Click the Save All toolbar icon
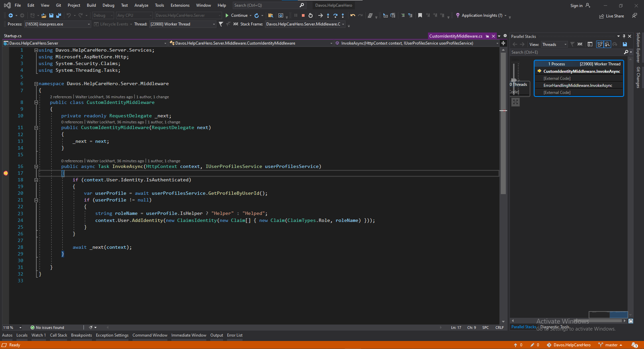Viewport: 644px width, 349px height. tap(59, 15)
